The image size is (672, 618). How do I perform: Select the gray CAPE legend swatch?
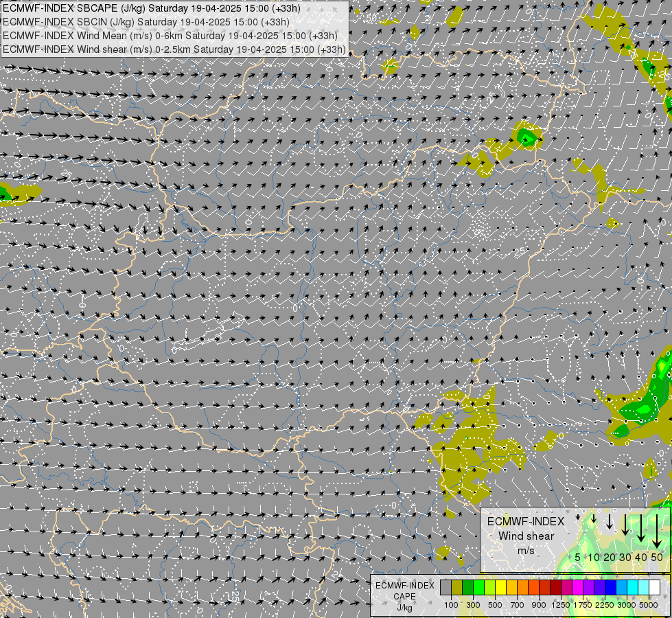click(445, 587)
